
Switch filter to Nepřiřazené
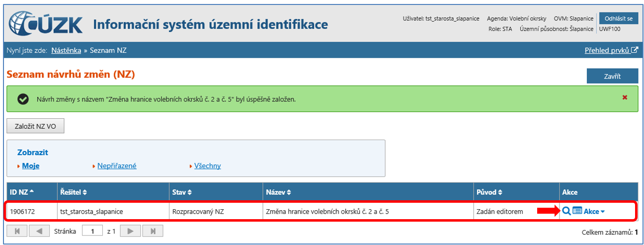point(116,166)
